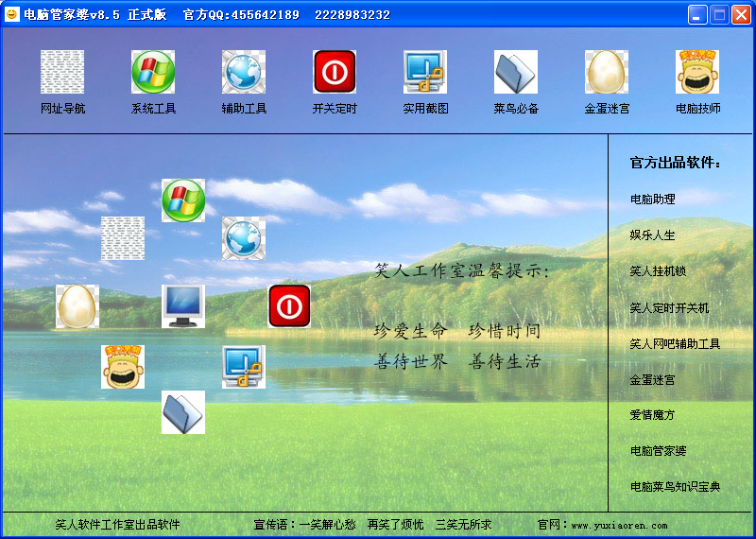Open 笑人网吧辅助工具 link

[675, 344]
